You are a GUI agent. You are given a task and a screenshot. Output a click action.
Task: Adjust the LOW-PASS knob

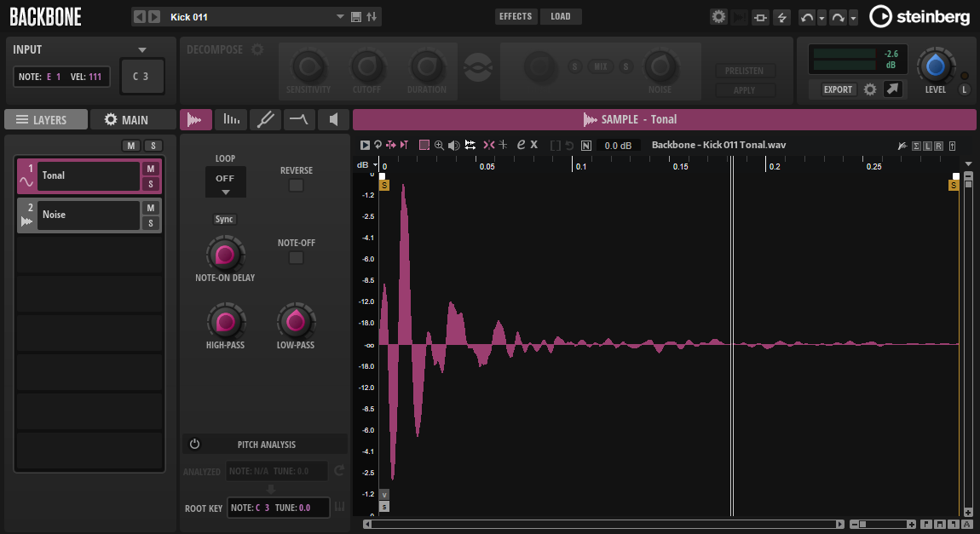(296, 322)
